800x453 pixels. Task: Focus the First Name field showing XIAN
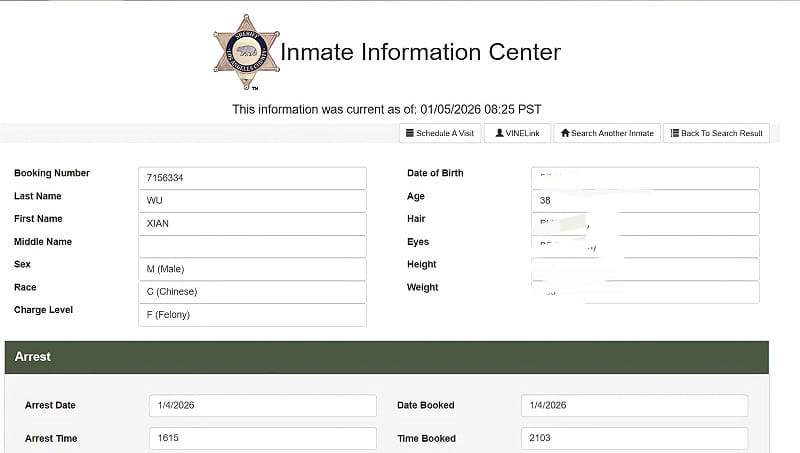tap(252, 224)
